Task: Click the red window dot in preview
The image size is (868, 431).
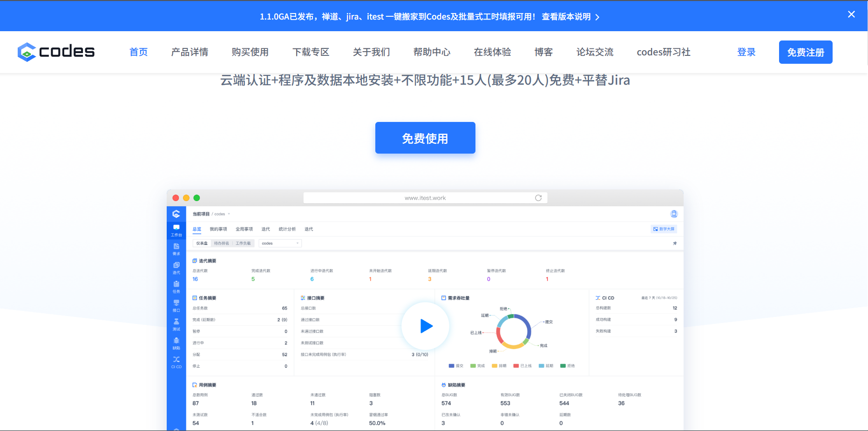Action: (x=176, y=198)
